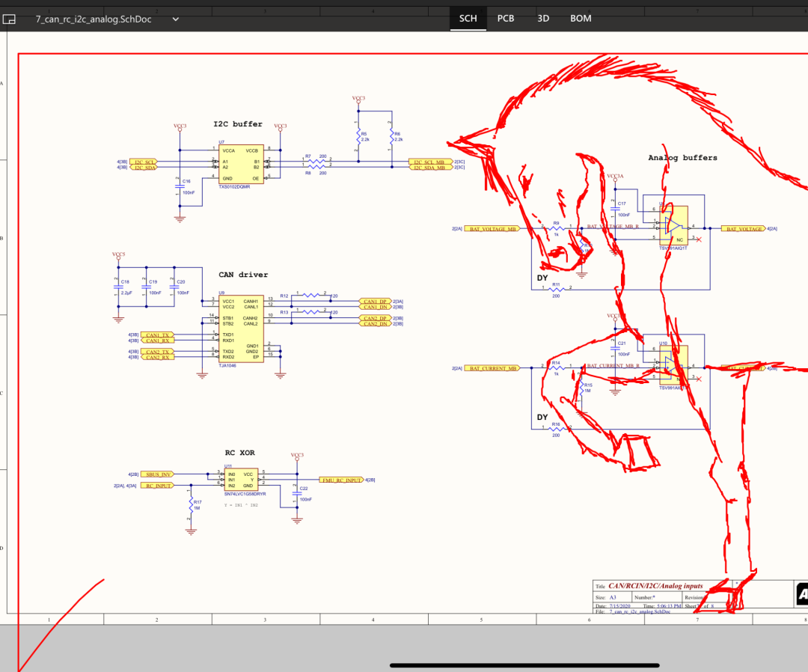Click the R15 1M resistor
This screenshot has width=808, height=672.
(x=582, y=388)
